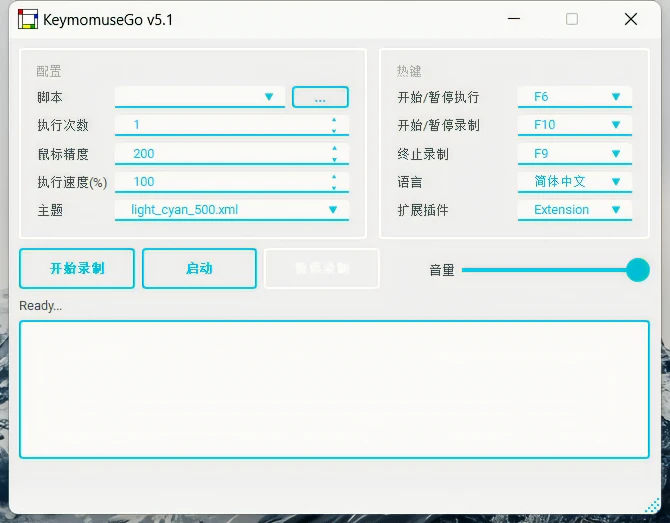670x523 pixels.
Task: Click the window resize grip at corner
Action: (x=652, y=506)
